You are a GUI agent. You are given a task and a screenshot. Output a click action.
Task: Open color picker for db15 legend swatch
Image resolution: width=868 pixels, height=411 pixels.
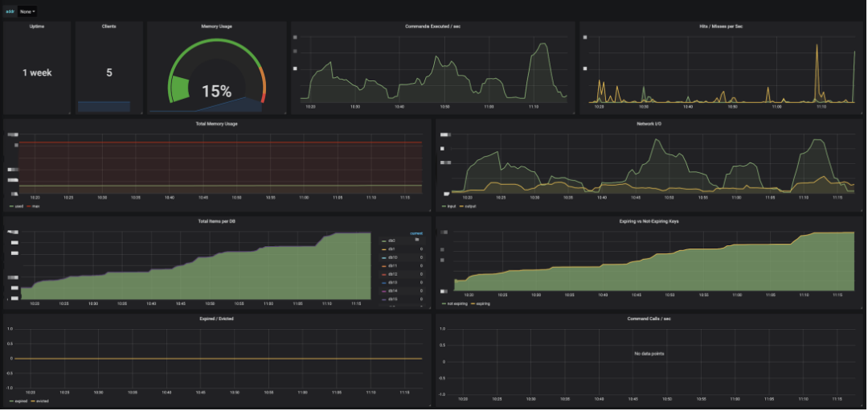pyautogui.click(x=383, y=299)
